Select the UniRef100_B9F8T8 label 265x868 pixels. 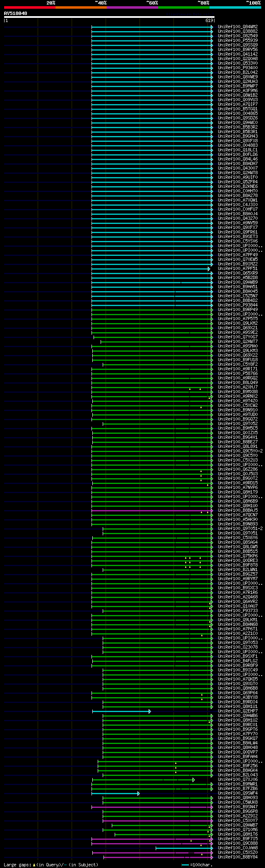(x=238, y=565)
